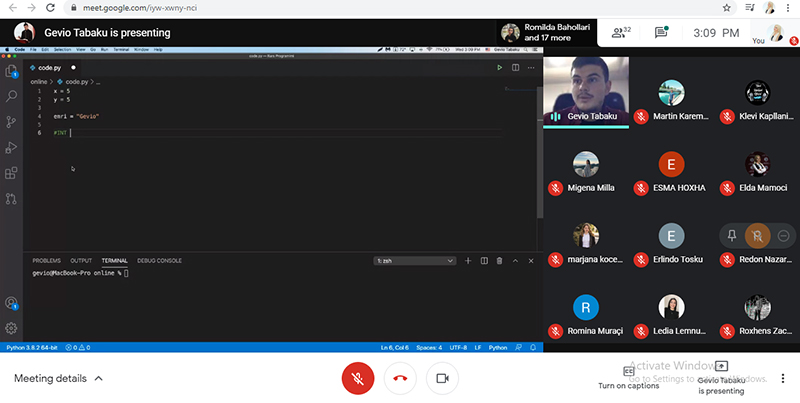The width and height of the screenshot is (800, 403).
Task: Click Romina Muraçi's avatar tile
Action: click(585, 307)
